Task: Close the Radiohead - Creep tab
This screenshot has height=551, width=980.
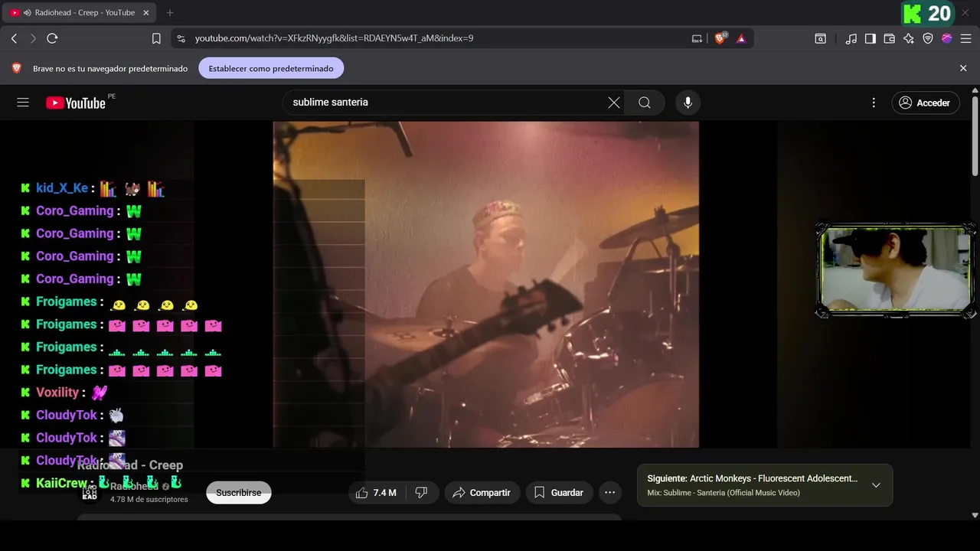Action: [x=145, y=13]
